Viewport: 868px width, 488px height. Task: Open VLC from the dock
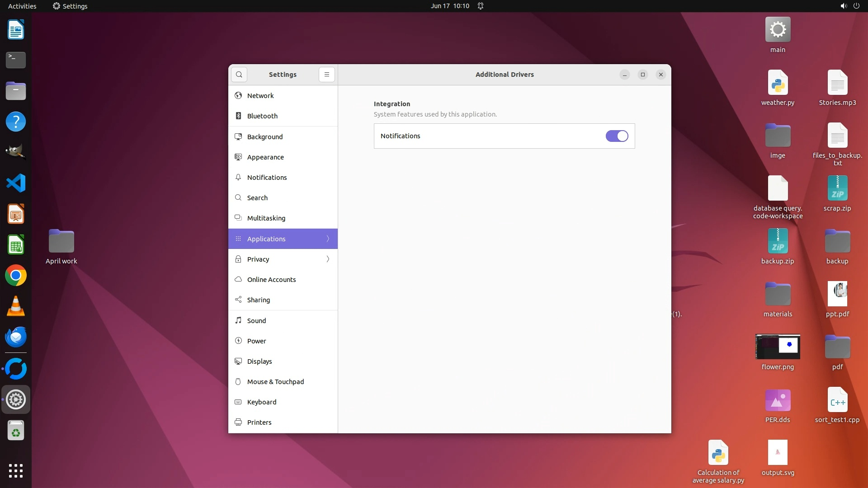pos(16,306)
